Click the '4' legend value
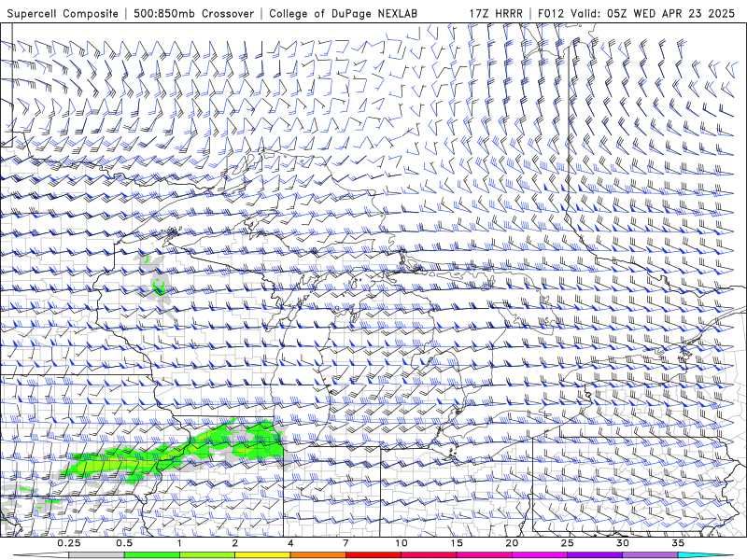 click(290, 543)
